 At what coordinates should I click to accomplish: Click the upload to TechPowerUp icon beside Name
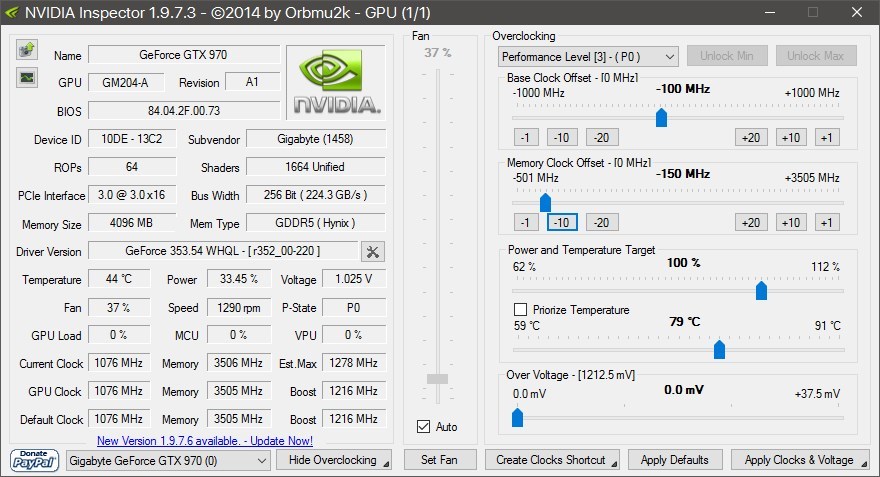click(x=26, y=49)
